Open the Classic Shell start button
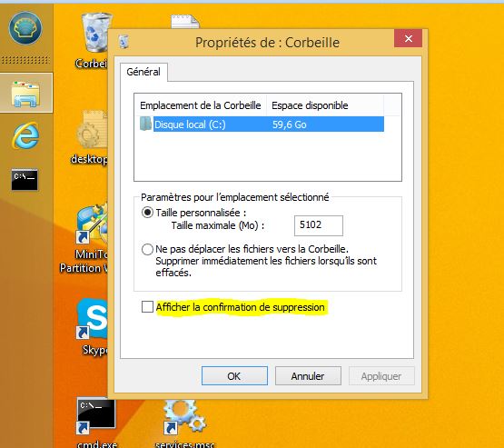504x448 pixels. tap(25, 28)
